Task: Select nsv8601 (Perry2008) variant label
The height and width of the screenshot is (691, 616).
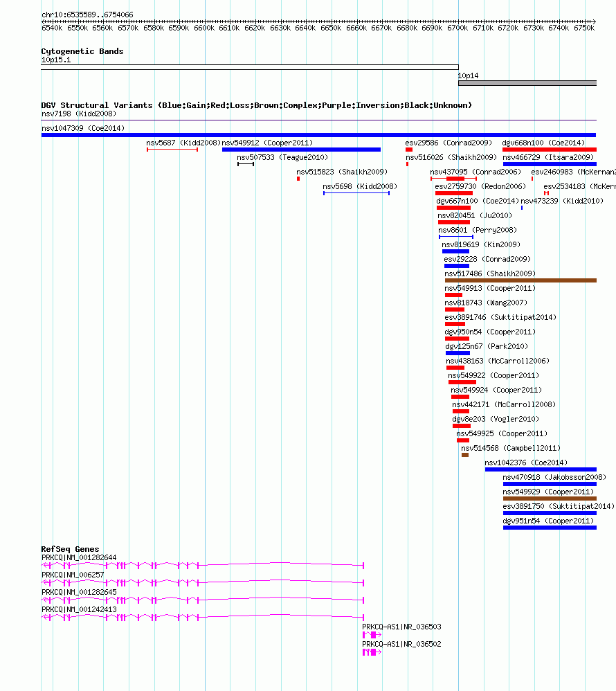Action: [x=478, y=230]
